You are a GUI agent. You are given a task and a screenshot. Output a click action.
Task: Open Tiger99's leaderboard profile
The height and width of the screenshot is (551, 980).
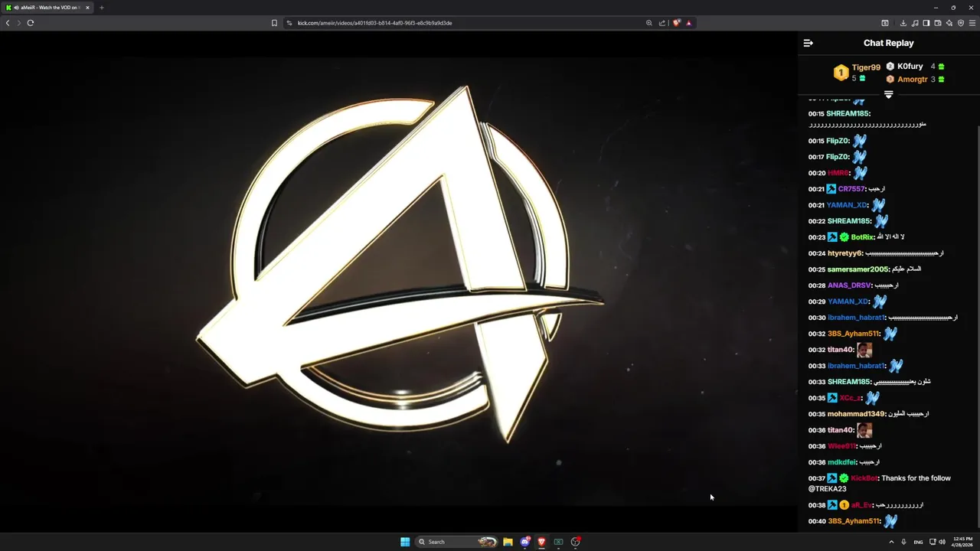point(866,67)
